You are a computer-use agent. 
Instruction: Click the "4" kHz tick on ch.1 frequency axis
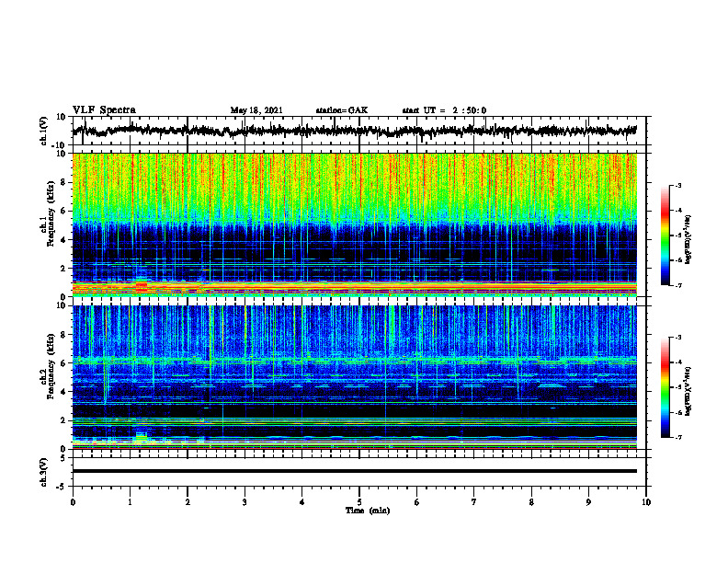(x=63, y=240)
